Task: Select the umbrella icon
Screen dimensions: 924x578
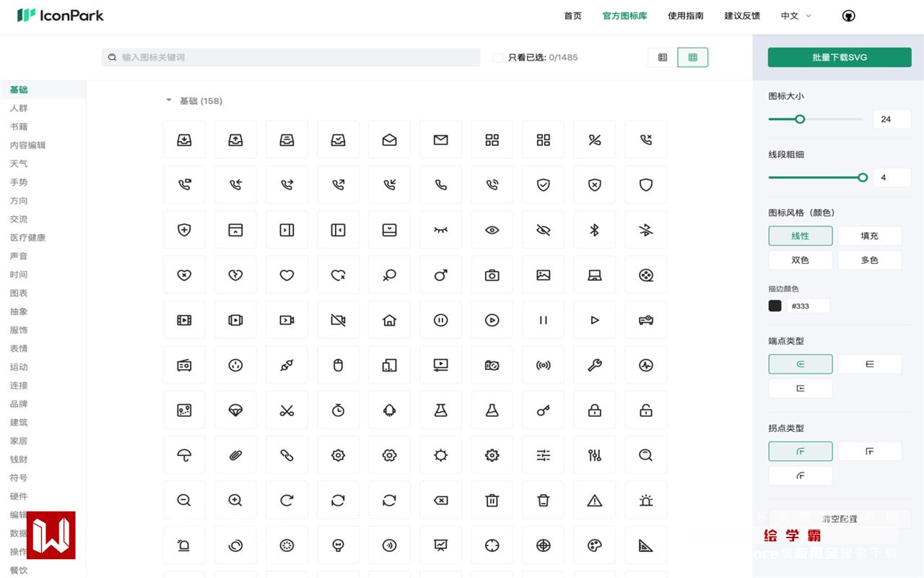Action: pos(185,455)
